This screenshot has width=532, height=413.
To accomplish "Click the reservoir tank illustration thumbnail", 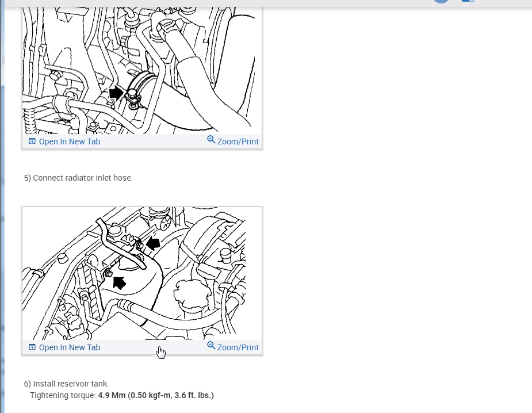I will click(142, 274).
